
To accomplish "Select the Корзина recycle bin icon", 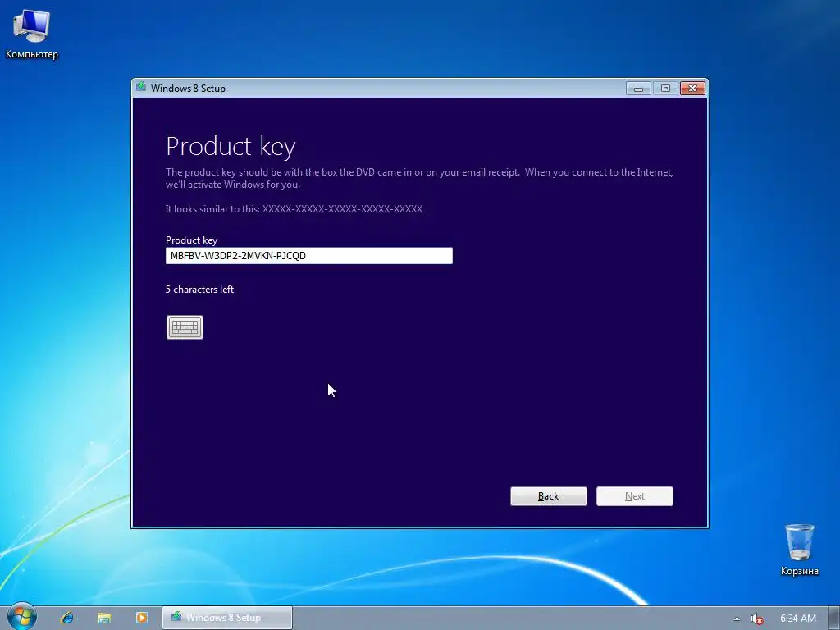I will (x=799, y=550).
